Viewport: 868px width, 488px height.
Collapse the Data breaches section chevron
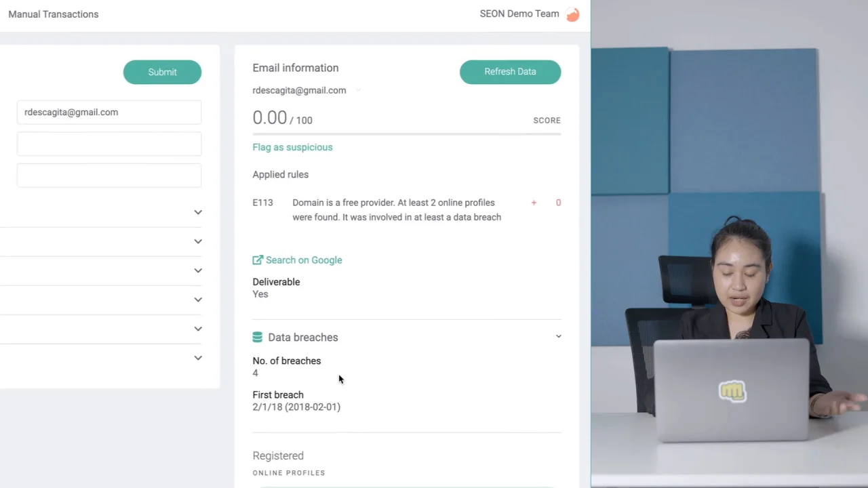click(559, 336)
